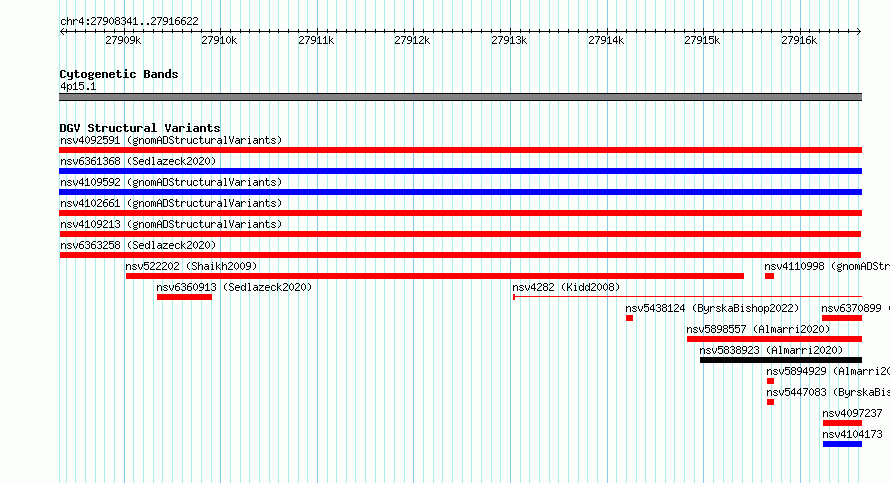
Task: Click the 27915k ruler label
Action: pyautogui.click(x=702, y=40)
